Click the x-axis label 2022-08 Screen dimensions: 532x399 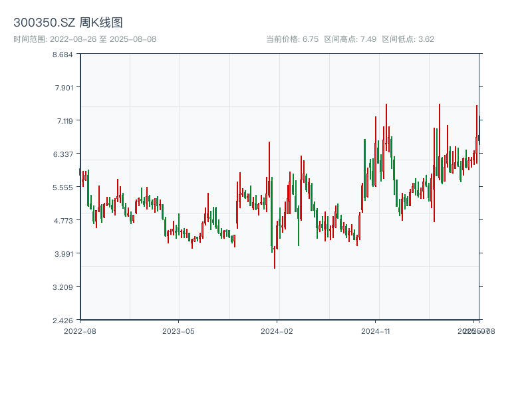(80, 331)
